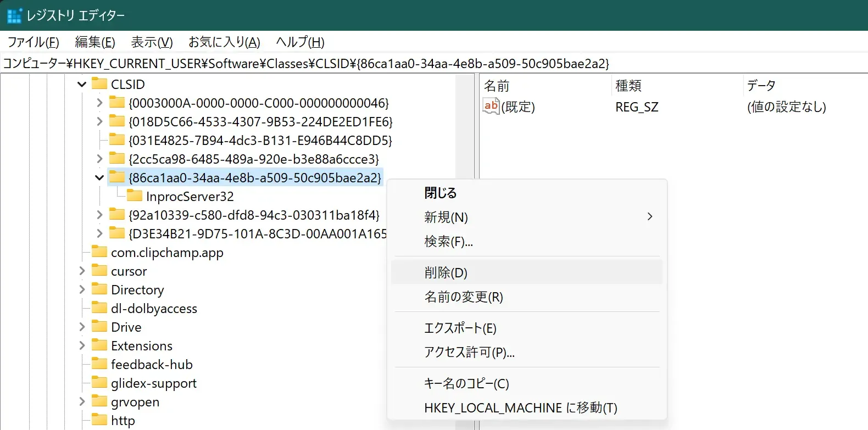The width and height of the screenshot is (868, 430).
Task: Choose 名前の変更(R) in the context menu
Action: pos(527,297)
